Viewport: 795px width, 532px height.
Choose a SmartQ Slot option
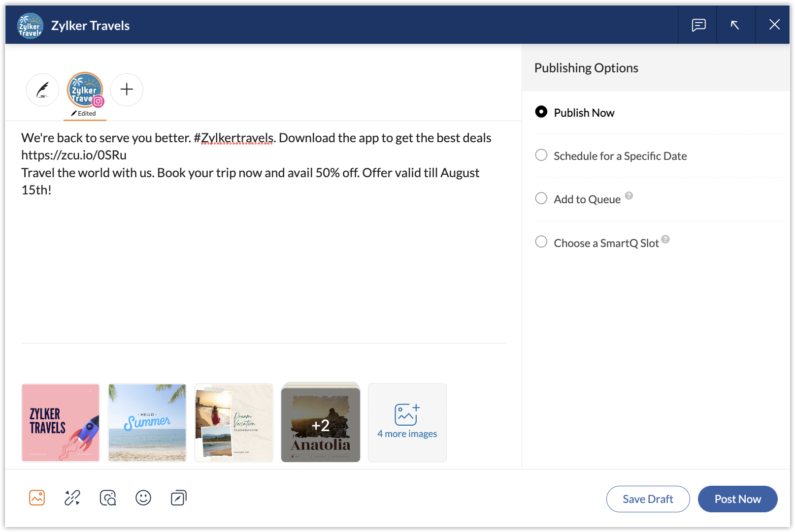click(x=541, y=242)
